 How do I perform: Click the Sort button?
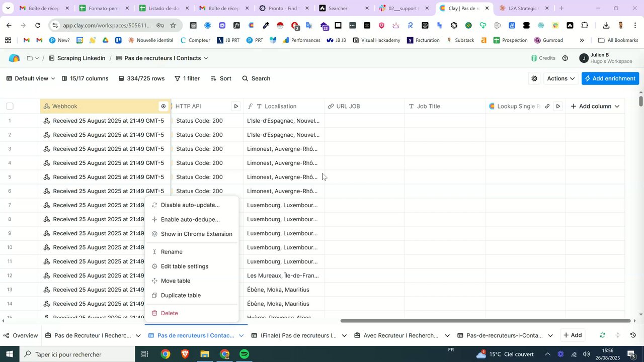(x=221, y=78)
